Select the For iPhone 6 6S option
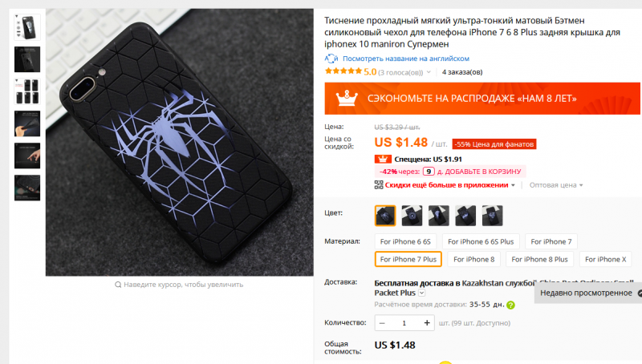The image size is (642, 364). coord(405,241)
